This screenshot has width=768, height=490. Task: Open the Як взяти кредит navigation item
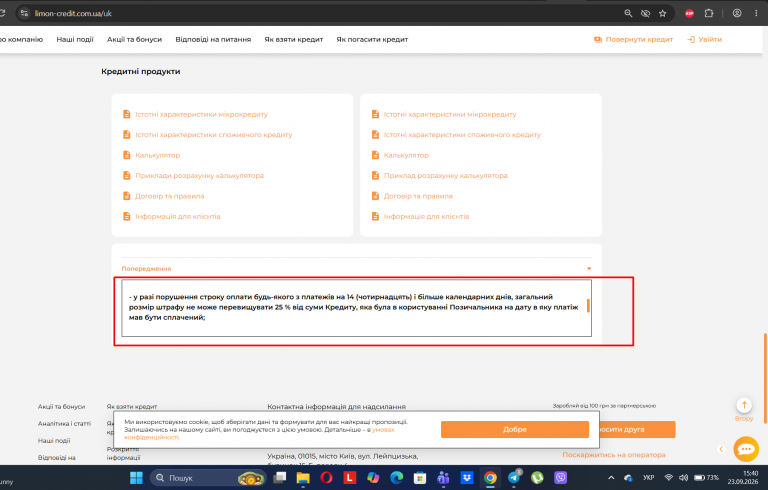[x=294, y=39]
